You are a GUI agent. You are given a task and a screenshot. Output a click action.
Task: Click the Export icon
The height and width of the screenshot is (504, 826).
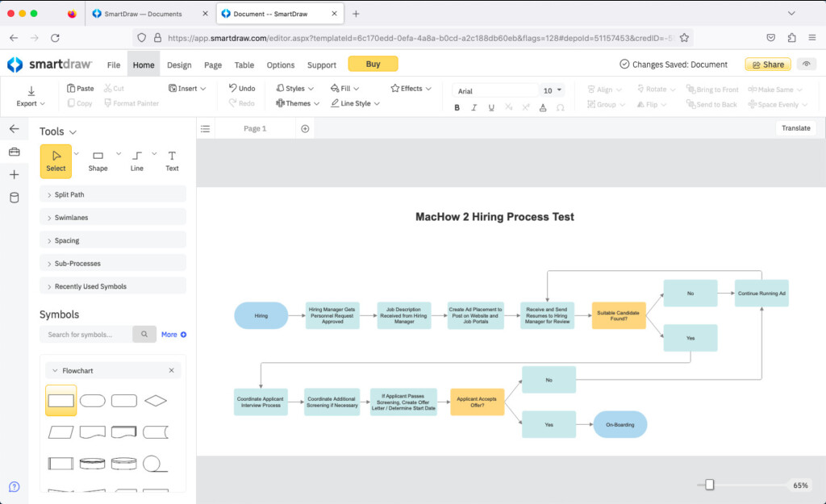(x=31, y=91)
